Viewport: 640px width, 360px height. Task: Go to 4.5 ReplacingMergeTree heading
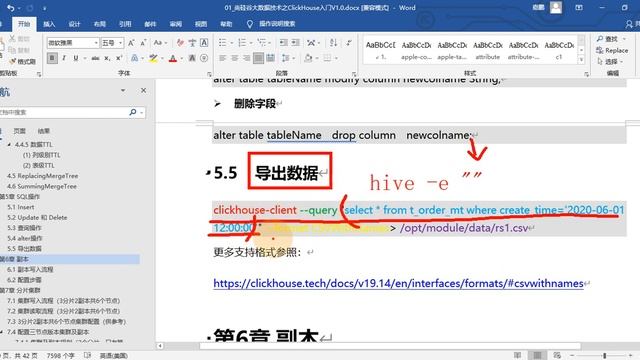pos(42,176)
